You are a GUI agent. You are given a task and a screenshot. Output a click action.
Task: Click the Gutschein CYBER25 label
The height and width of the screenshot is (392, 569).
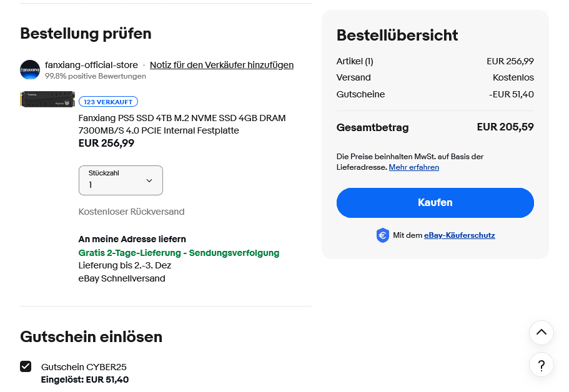(x=84, y=367)
